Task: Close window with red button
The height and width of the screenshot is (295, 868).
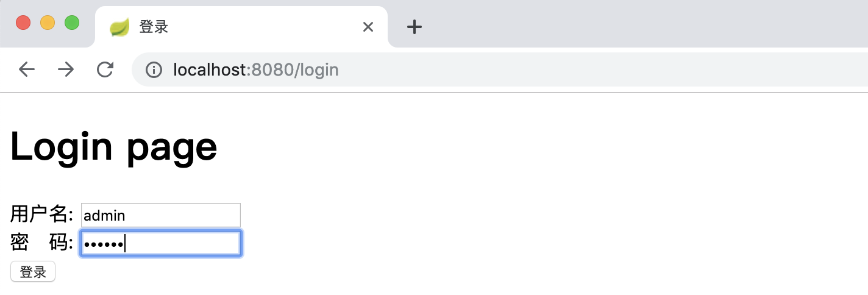Action: (x=23, y=23)
